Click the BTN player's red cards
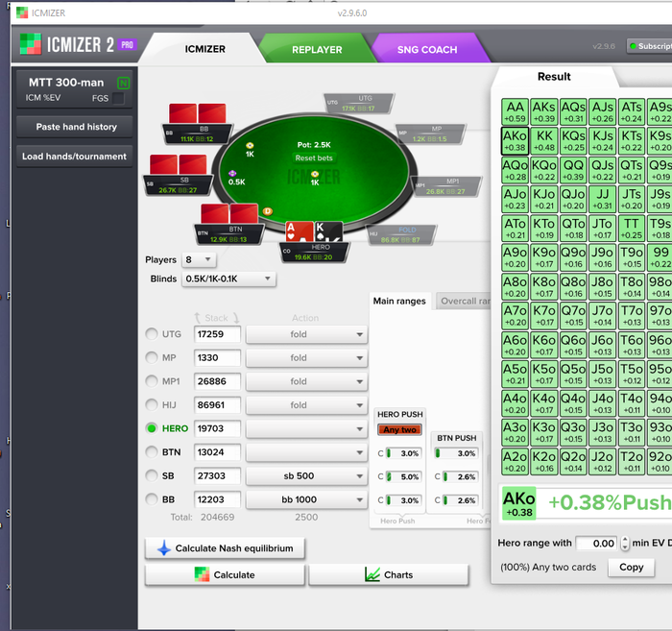This screenshot has width=672, height=631. coord(229,214)
